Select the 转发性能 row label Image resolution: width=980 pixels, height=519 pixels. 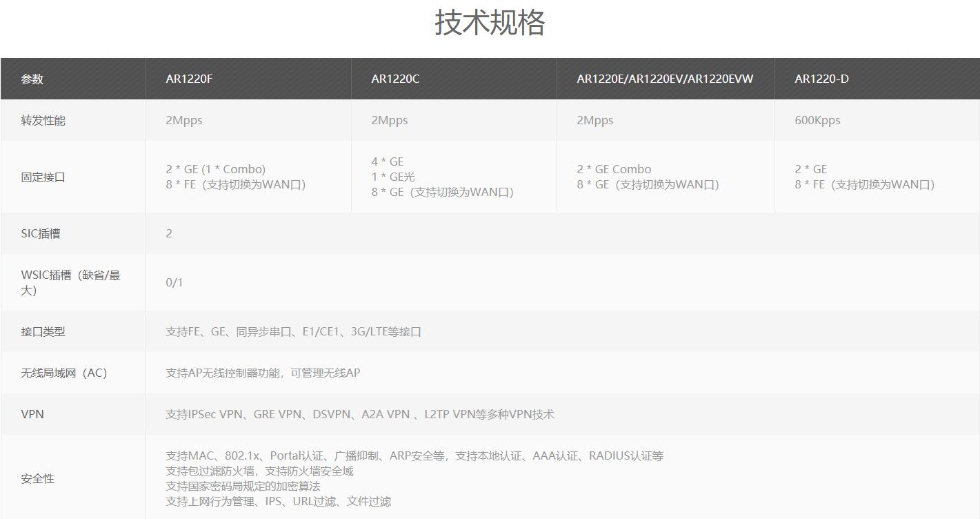(x=43, y=120)
